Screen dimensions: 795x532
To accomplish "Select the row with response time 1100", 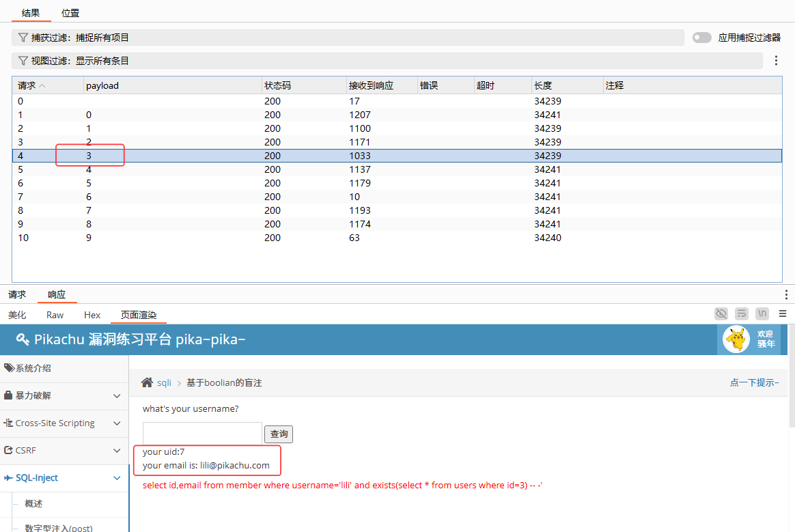I will pos(397,128).
